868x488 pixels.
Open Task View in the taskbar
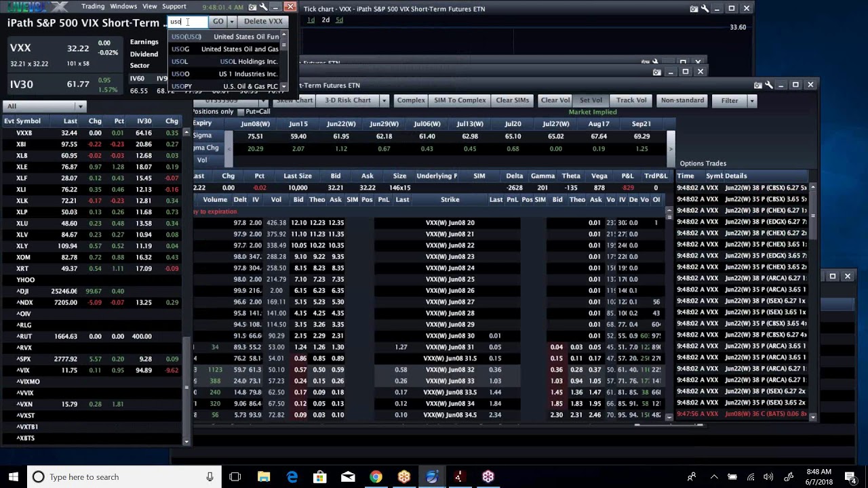pos(235,476)
